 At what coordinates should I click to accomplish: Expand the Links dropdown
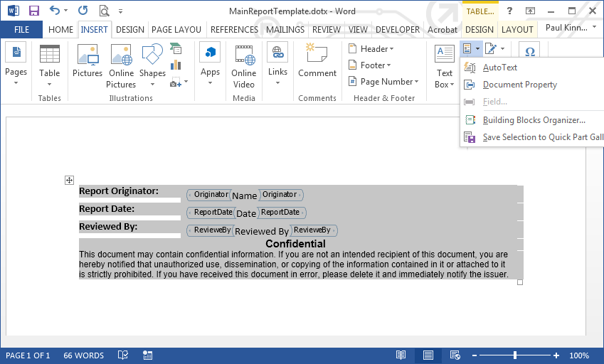[x=277, y=64]
